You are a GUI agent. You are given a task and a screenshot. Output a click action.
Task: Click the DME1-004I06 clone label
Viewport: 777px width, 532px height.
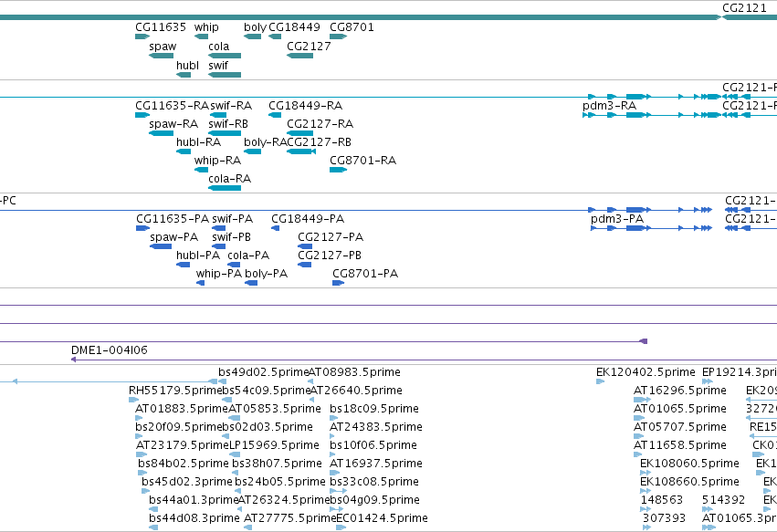pos(110,350)
